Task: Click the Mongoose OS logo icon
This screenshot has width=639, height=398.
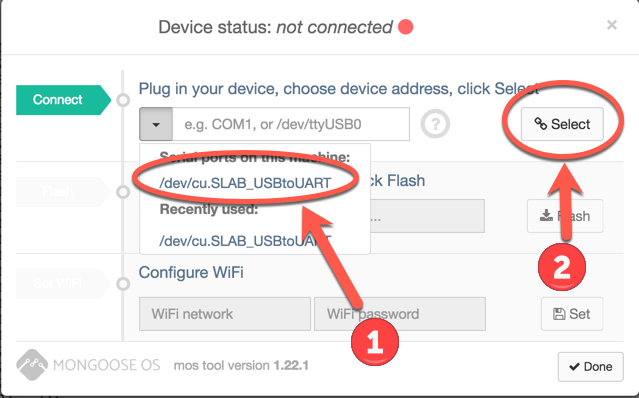Action: 32,365
